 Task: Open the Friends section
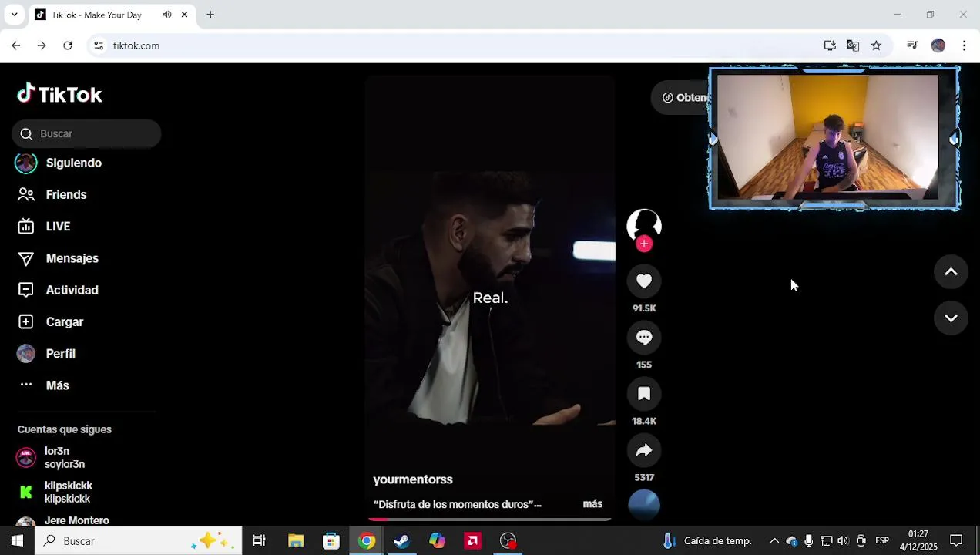point(52,195)
